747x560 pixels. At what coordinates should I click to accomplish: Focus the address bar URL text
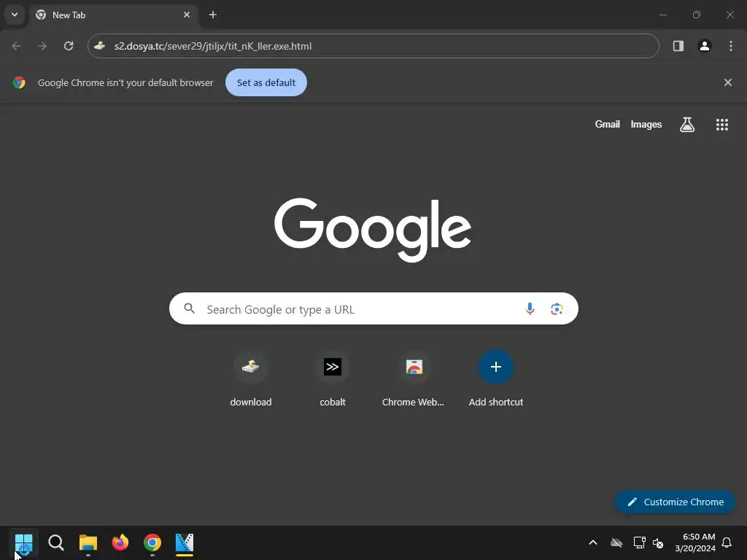point(213,46)
